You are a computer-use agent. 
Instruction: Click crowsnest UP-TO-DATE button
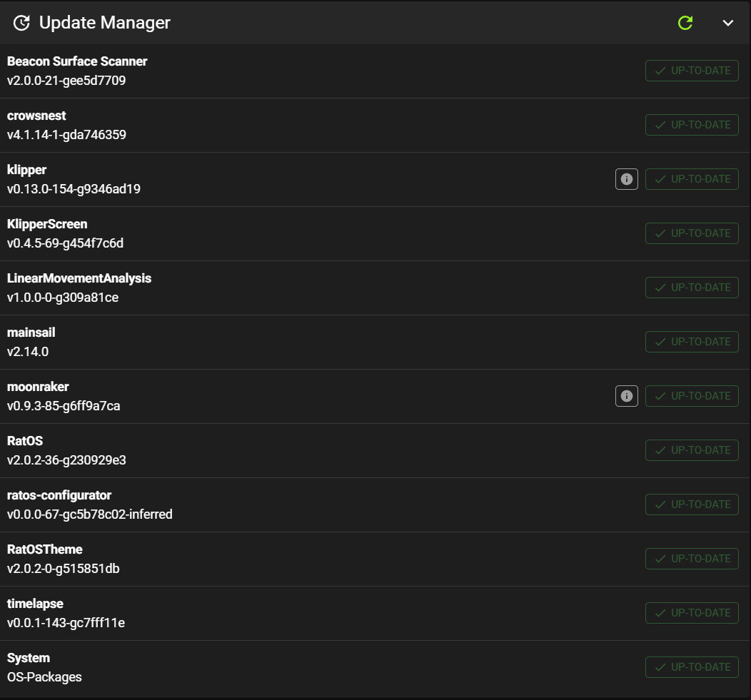[692, 124]
